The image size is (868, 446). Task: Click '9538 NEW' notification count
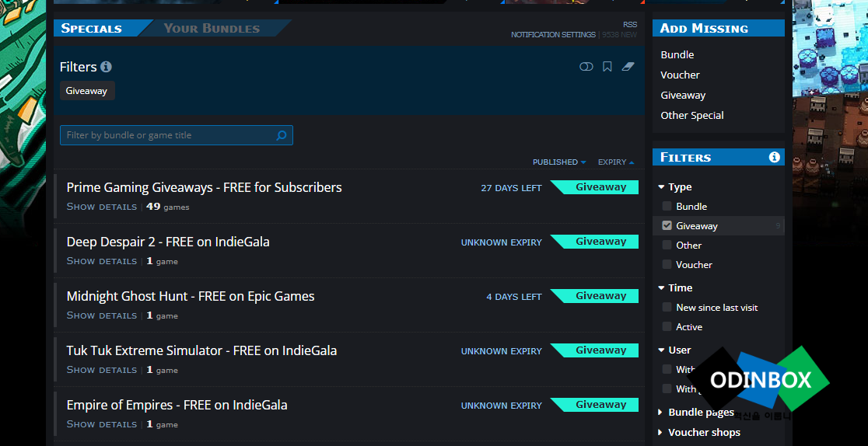619,35
